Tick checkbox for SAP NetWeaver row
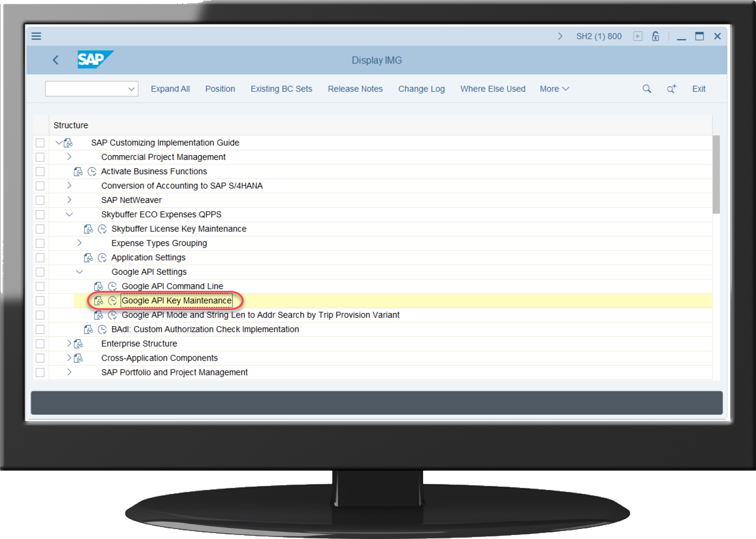756x539 pixels. pyautogui.click(x=40, y=200)
